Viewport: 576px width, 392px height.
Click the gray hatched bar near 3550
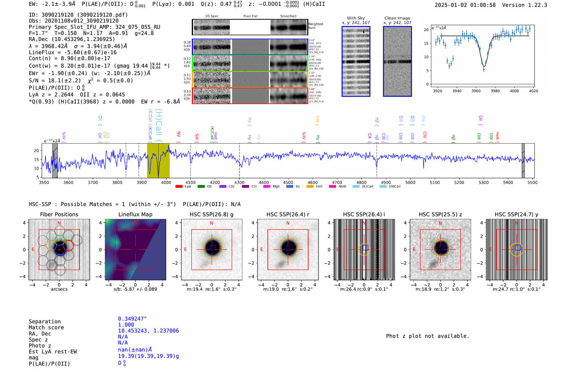(x=55, y=160)
